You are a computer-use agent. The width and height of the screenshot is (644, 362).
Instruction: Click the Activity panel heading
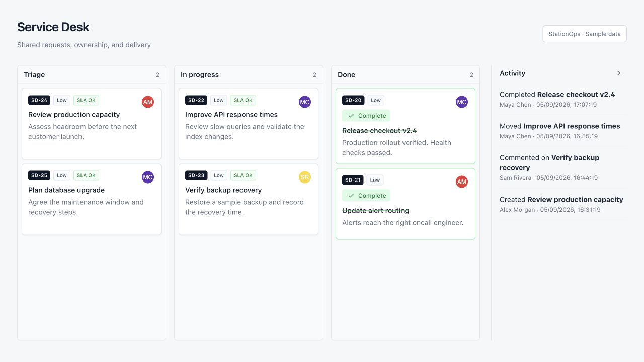tap(512, 73)
